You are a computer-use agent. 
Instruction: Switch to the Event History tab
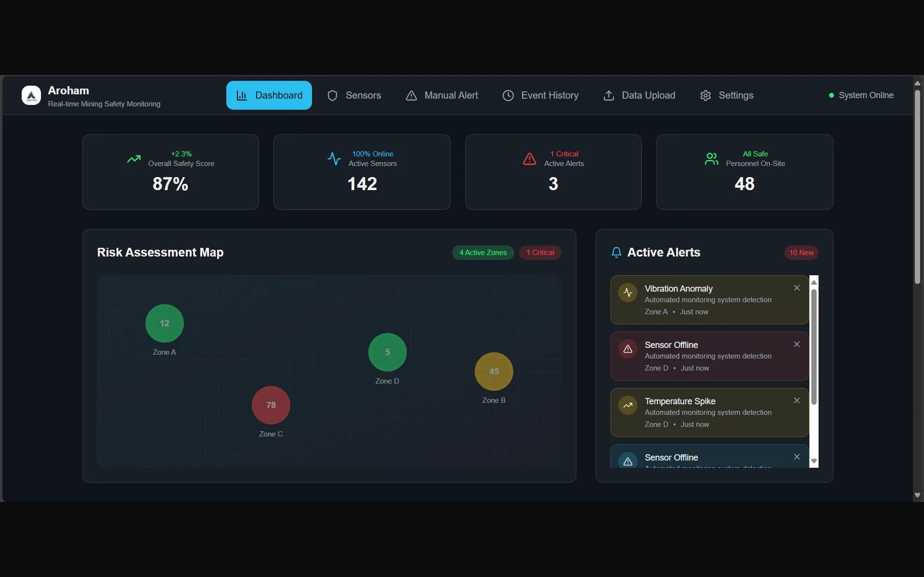540,95
